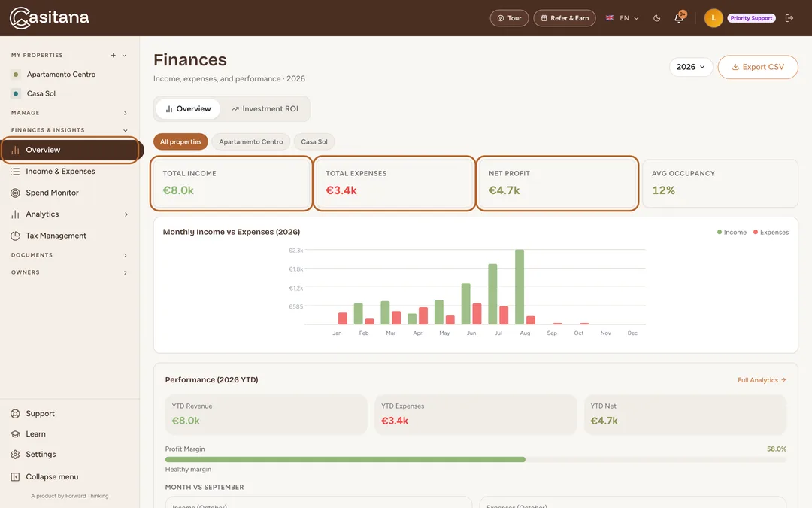Click the Total Income card

click(x=232, y=183)
